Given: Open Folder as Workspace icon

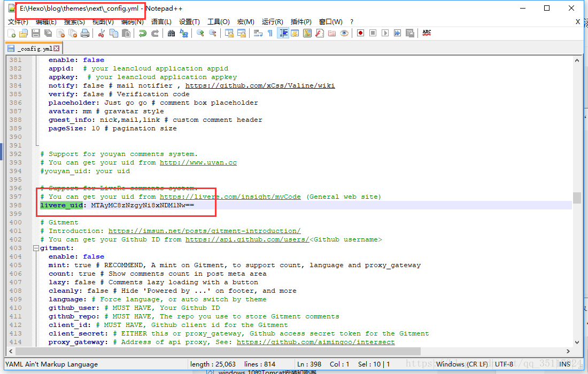Looking at the screenshot, I should (x=332, y=33).
